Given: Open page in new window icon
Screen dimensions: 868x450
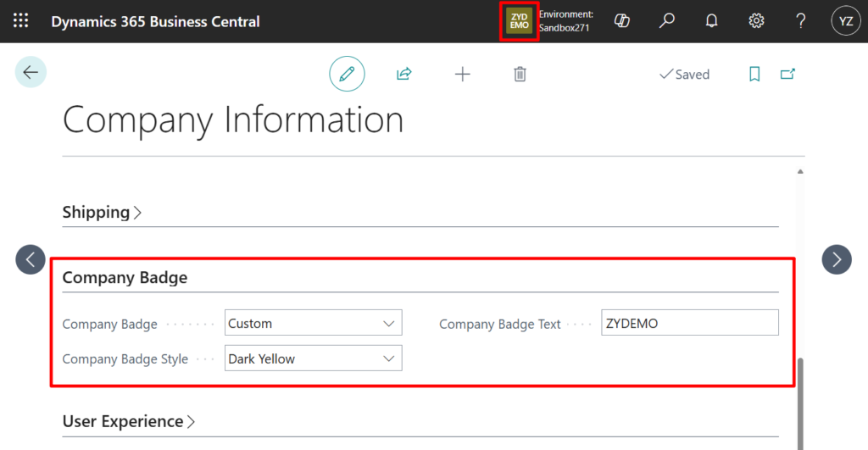Looking at the screenshot, I should (x=787, y=75).
